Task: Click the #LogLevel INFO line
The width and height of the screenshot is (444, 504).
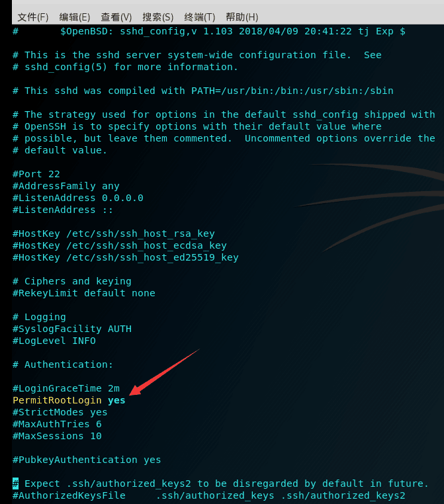Action: click(54, 341)
